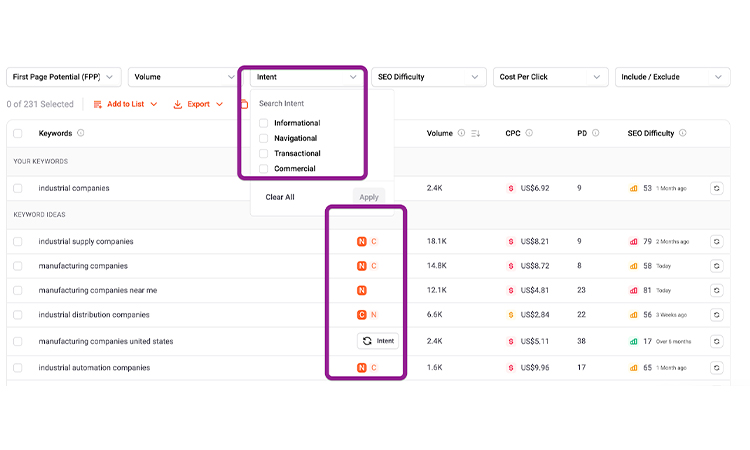The height and width of the screenshot is (450, 750).
Task: Click the manufacturing companies near me keyword
Action: (98, 290)
